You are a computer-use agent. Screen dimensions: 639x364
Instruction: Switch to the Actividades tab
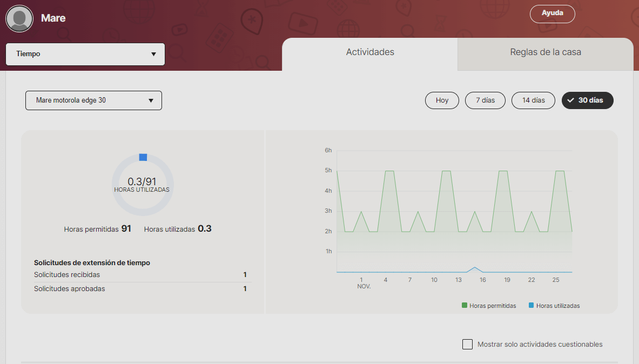370,52
